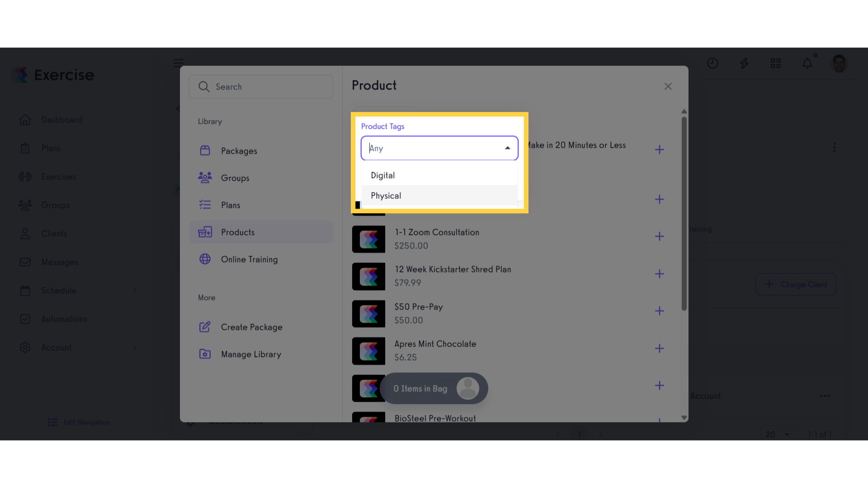The image size is (868, 488).
Task: Open Dashboard in the main sidebar
Action: coord(62,120)
